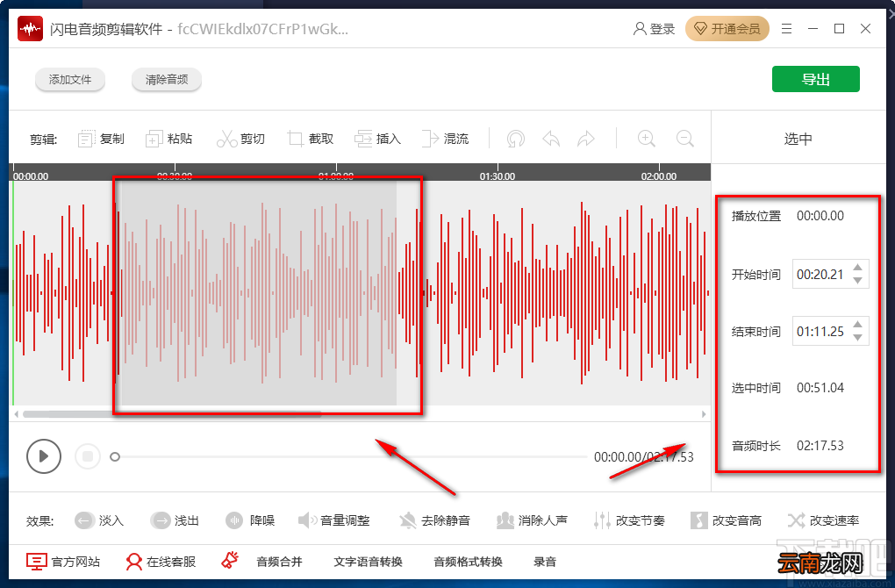
Task: Zoom out of the waveform
Action: [x=685, y=139]
